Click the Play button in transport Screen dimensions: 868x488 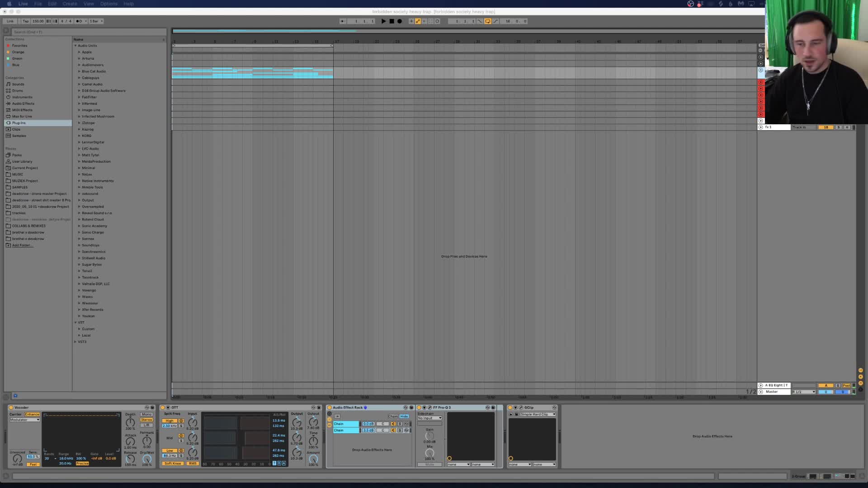point(383,21)
